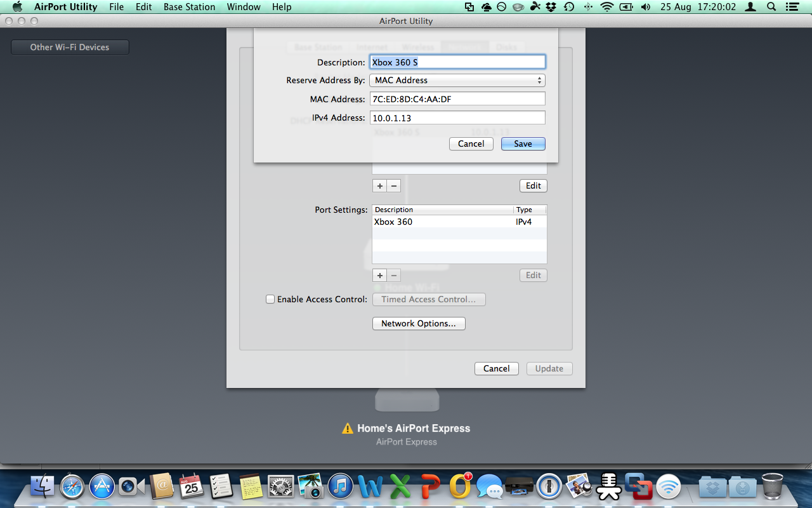Viewport: 812px width, 508px height.
Task: Click the AirPort Utility Wi-Fi dock icon
Action: [669, 487]
